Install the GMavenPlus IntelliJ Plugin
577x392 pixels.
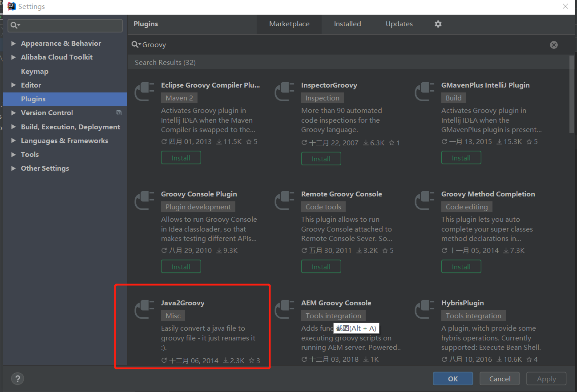click(461, 158)
